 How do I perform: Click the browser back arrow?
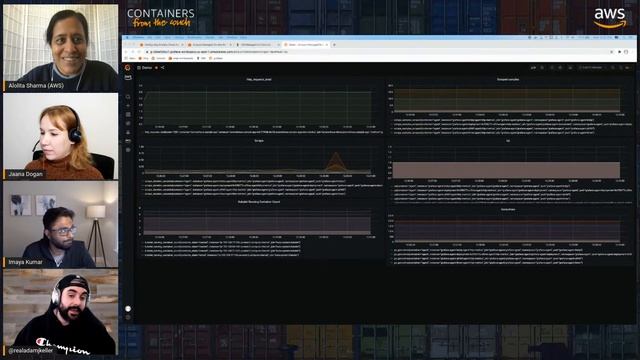pyautogui.click(x=126, y=52)
